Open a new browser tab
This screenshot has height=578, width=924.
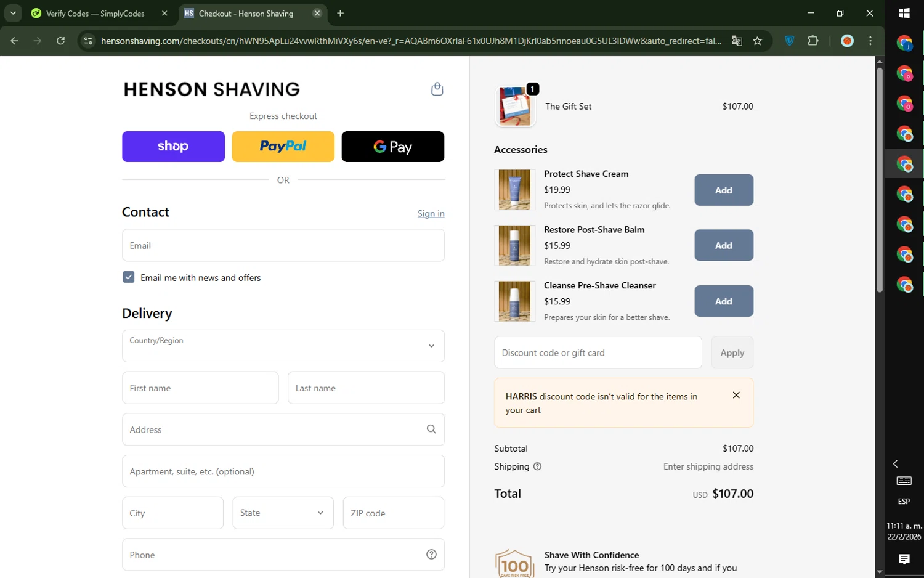click(x=340, y=13)
